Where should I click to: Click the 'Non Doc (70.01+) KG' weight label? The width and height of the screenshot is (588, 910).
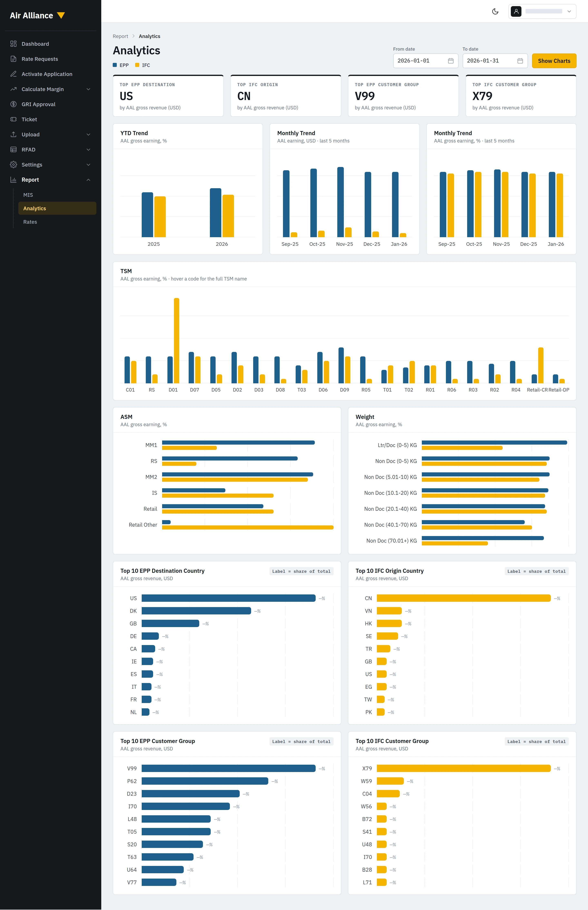pyautogui.click(x=391, y=541)
